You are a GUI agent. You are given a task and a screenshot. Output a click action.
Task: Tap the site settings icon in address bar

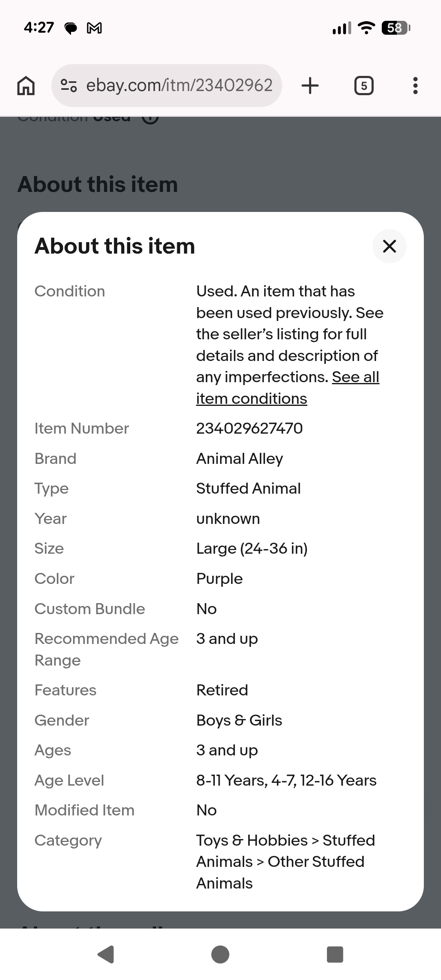click(x=69, y=86)
